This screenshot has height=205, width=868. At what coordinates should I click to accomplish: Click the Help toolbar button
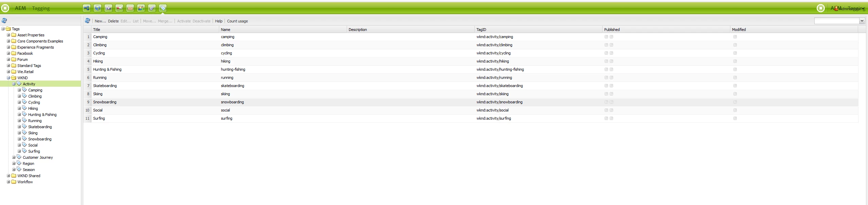coord(219,21)
